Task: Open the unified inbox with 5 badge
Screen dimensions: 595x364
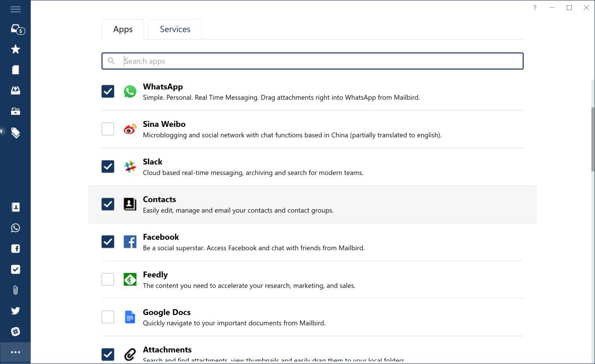Action: coord(18,30)
